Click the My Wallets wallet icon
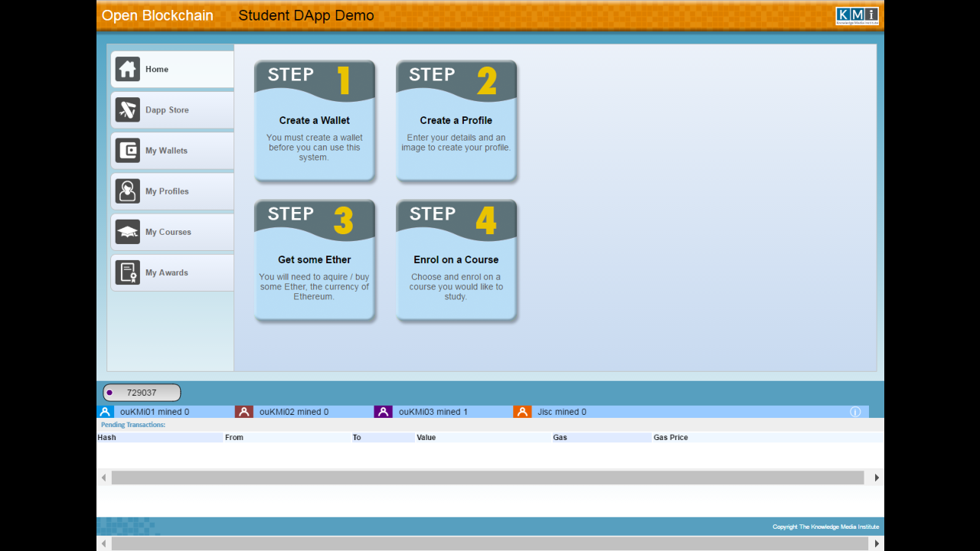Image resolution: width=980 pixels, height=551 pixels. click(128, 151)
